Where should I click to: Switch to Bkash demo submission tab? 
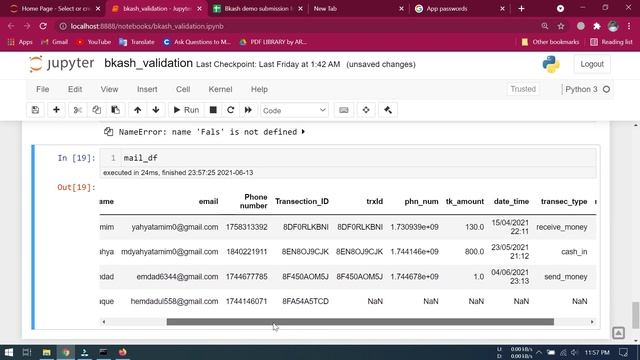coord(258,9)
